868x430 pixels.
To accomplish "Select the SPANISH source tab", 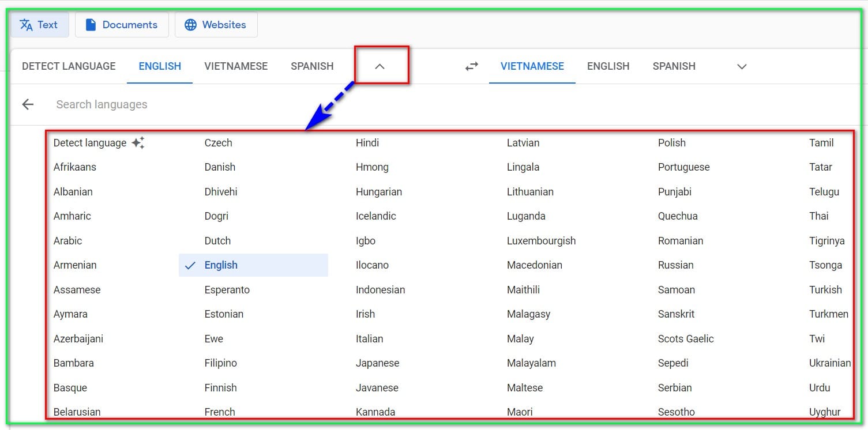I will click(312, 66).
